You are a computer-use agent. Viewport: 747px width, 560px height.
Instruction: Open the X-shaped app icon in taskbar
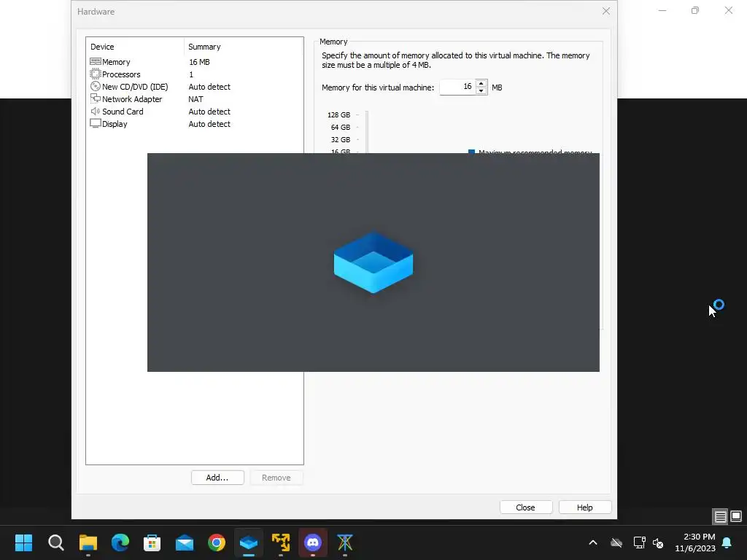point(345,542)
